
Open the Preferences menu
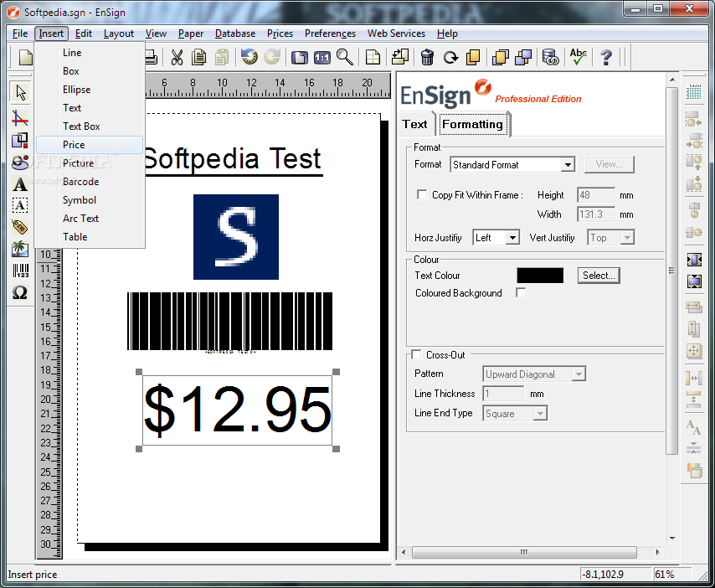tap(330, 34)
